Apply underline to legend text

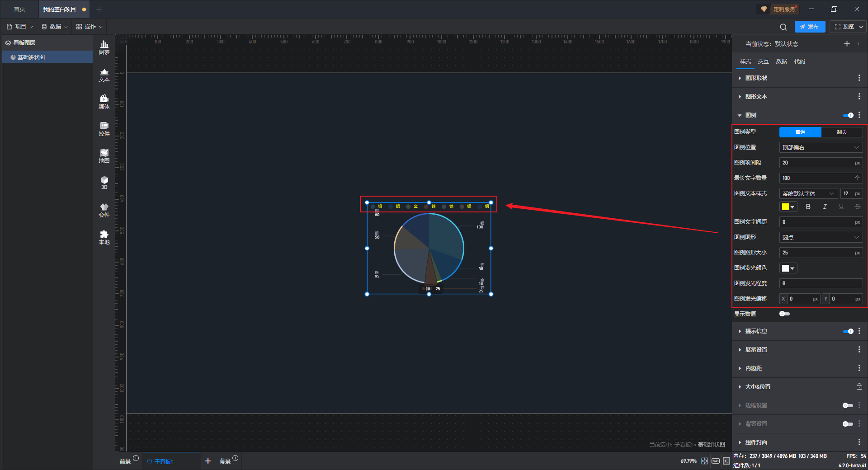pos(841,207)
